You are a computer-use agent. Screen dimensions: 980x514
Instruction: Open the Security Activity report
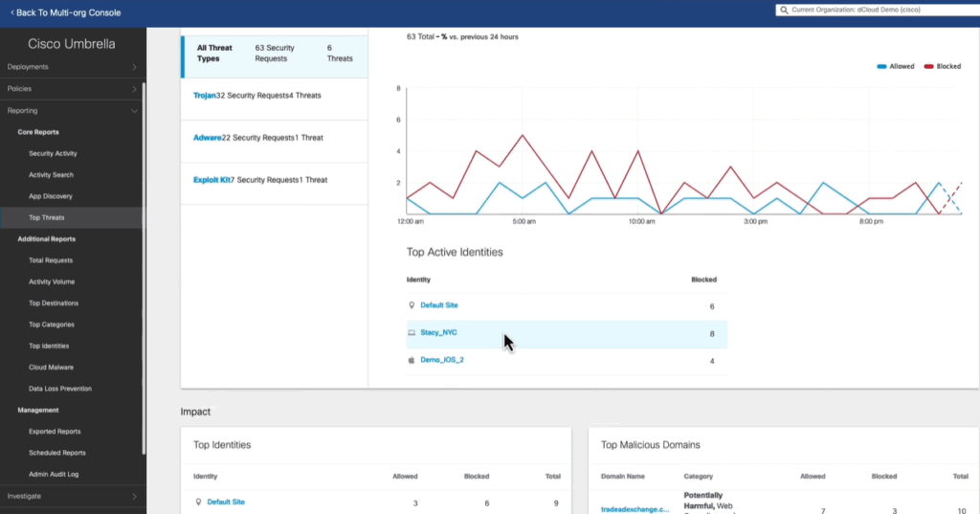[x=54, y=154]
